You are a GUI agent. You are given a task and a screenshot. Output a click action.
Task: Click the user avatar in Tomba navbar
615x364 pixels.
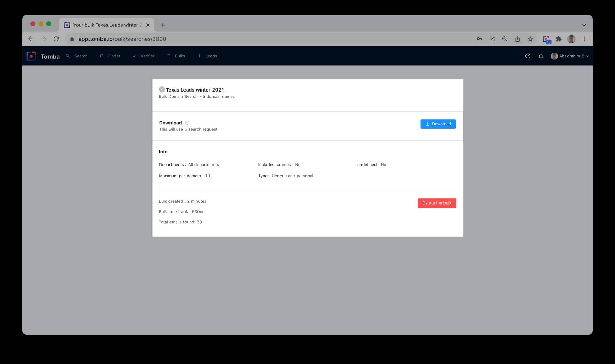(x=554, y=56)
